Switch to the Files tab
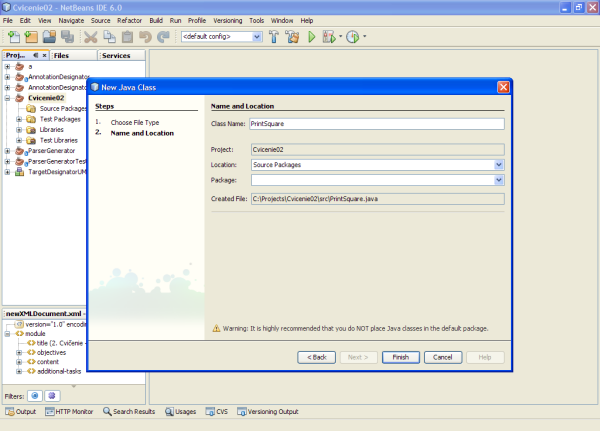 click(73, 56)
